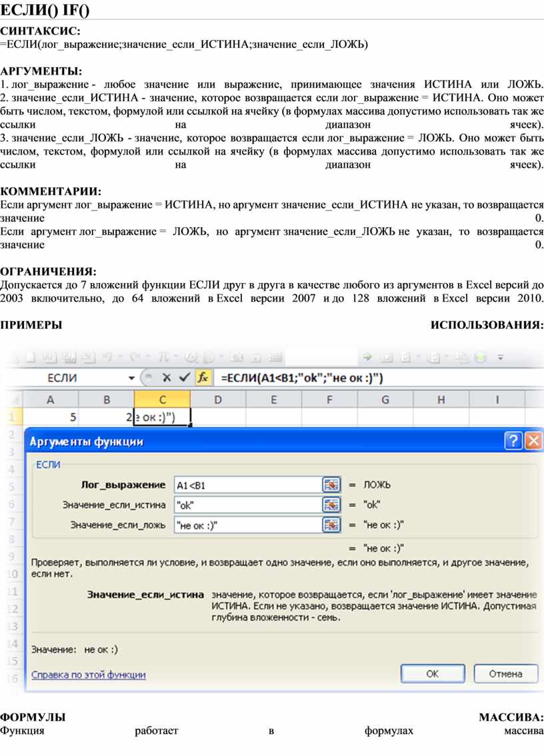Select column I header
This screenshot has height=756, width=544.
click(497, 400)
